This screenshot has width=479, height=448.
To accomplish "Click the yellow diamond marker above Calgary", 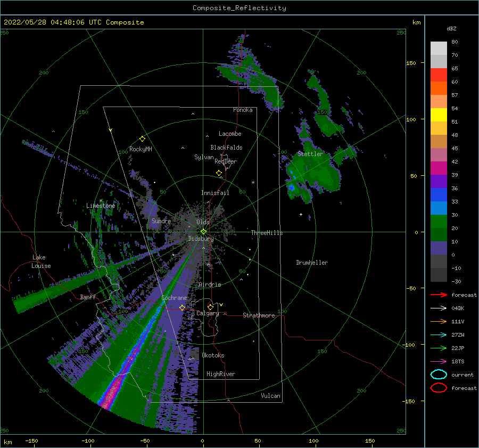I will (210, 307).
